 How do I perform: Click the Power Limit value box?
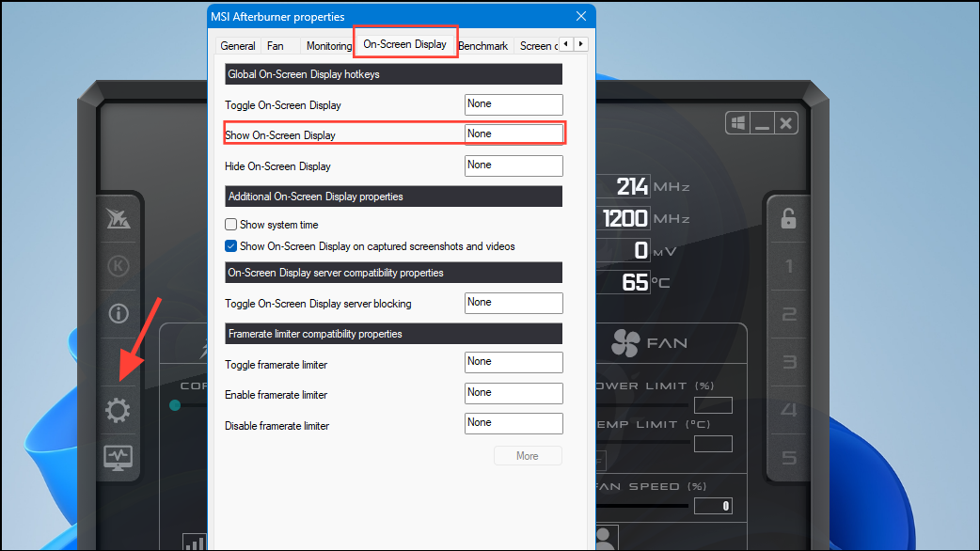coord(713,405)
